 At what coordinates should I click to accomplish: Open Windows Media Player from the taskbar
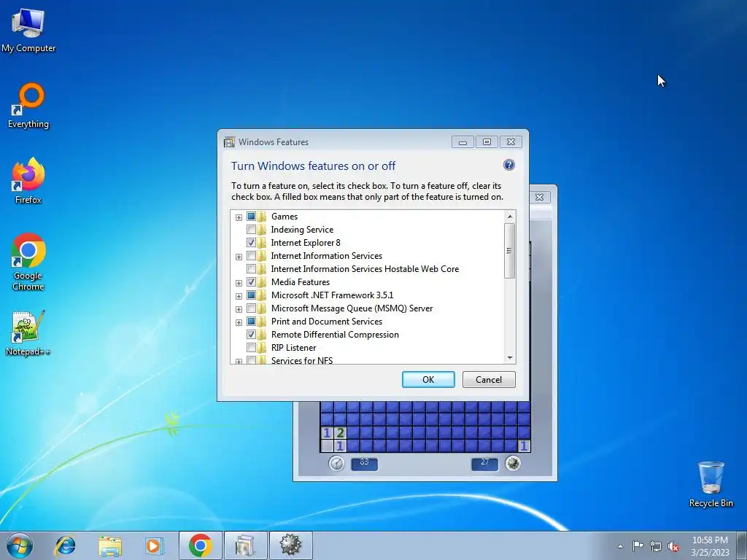[x=154, y=545]
